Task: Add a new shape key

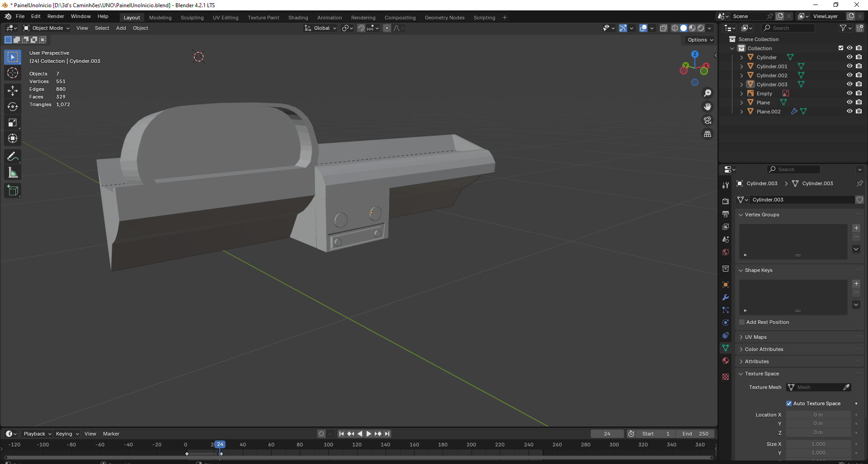Action: click(x=856, y=284)
